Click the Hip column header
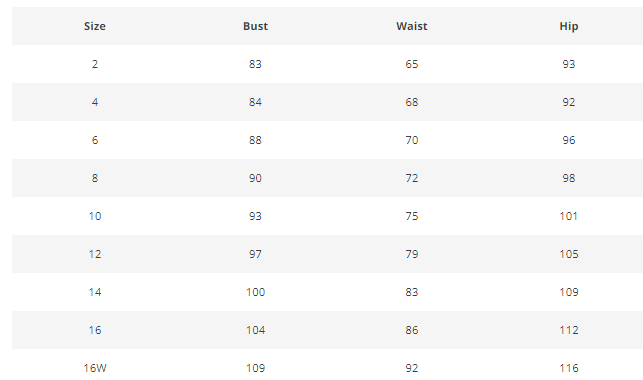 tap(569, 26)
